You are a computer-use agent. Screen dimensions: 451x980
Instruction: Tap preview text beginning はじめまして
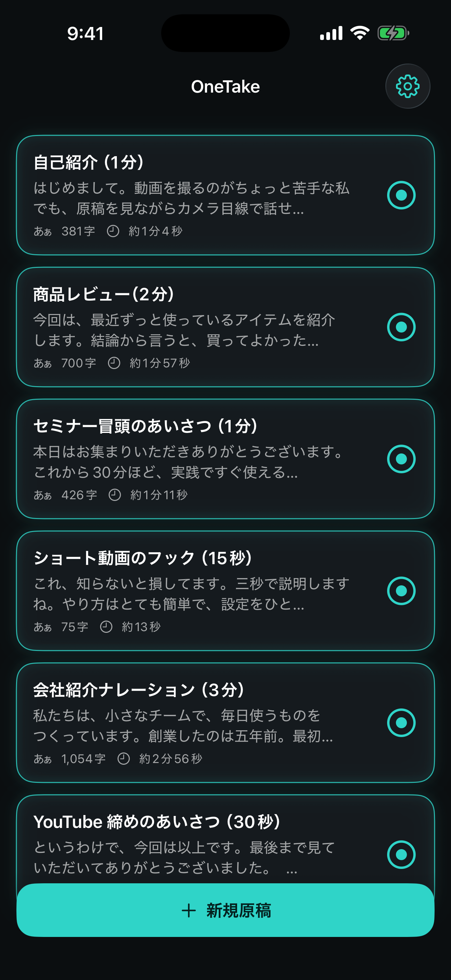click(x=191, y=198)
